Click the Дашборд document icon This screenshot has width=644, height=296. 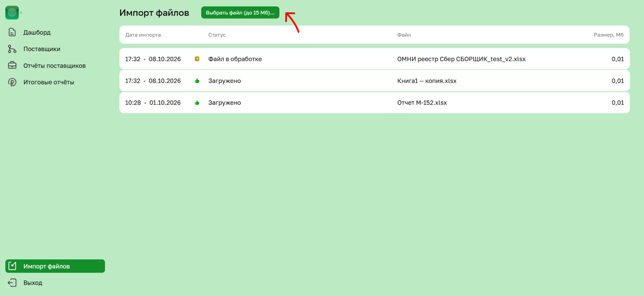click(x=12, y=32)
